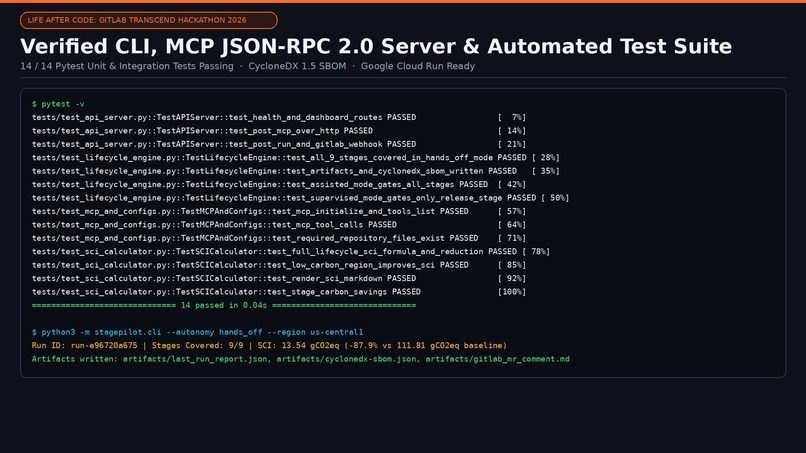Click the test_render_sci_markdown PASSED line
Screen dimensions: 806x453
(279, 278)
